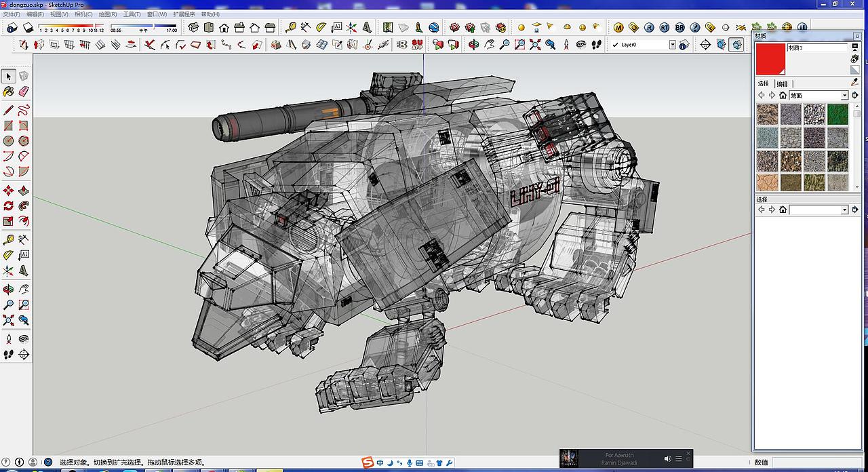Switch to Top view icon

click(209, 28)
